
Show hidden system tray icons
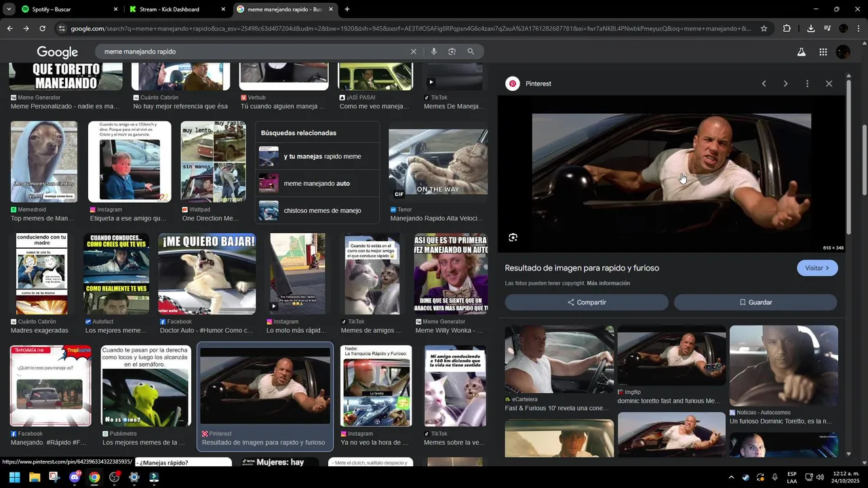(731, 477)
